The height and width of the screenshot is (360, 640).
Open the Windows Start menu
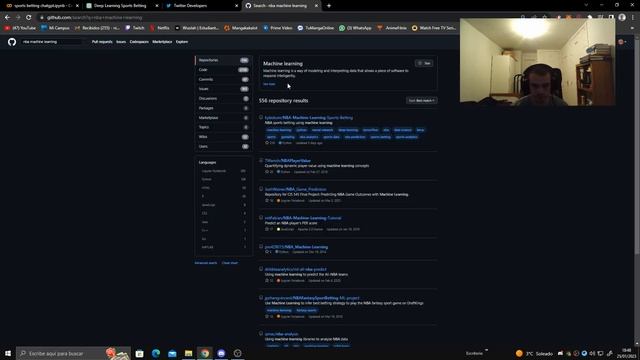[x=8, y=353]
